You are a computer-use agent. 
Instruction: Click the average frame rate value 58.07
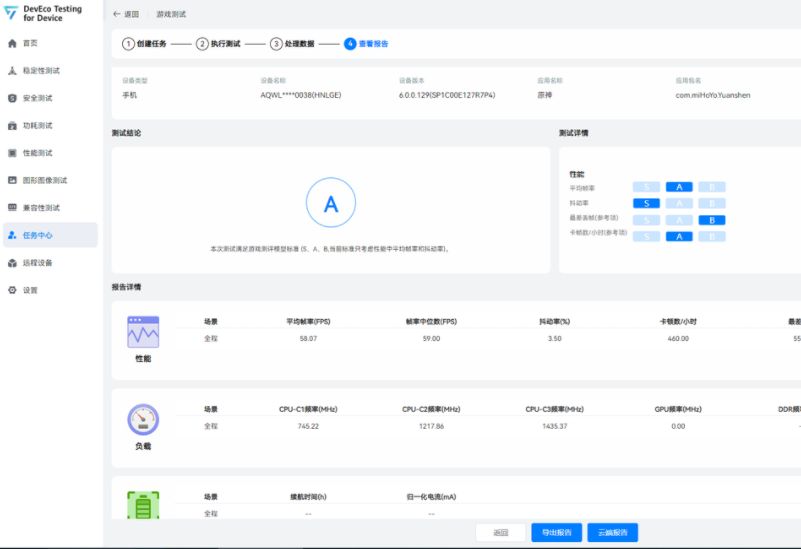pyautogui.click(x=308, y=339)
